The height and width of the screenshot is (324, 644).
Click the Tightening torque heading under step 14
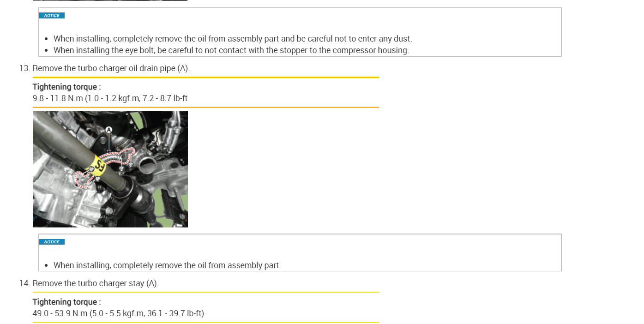[x=66, y=302]
